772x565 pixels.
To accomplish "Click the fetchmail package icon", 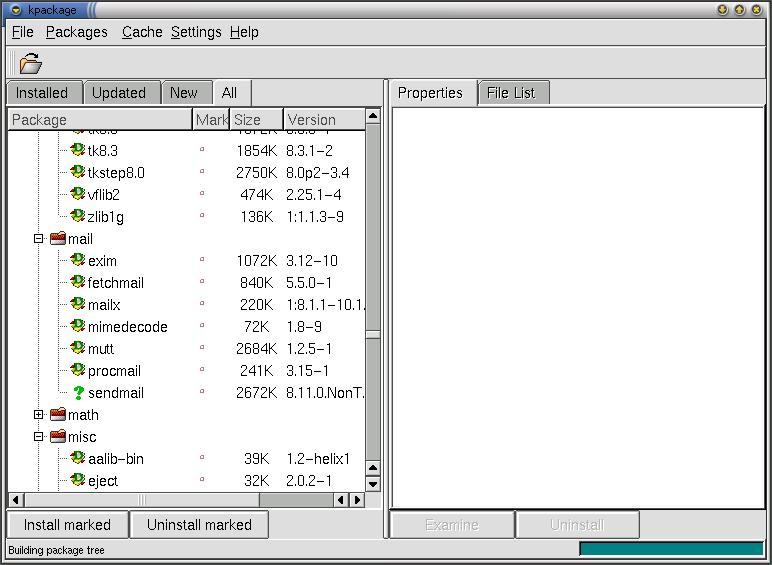I will pyautogui.click(x=78, y=282).
